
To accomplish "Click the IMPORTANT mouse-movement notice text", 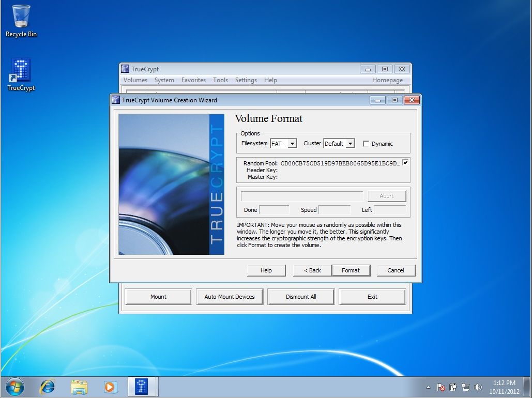I will tap(320, 235).
